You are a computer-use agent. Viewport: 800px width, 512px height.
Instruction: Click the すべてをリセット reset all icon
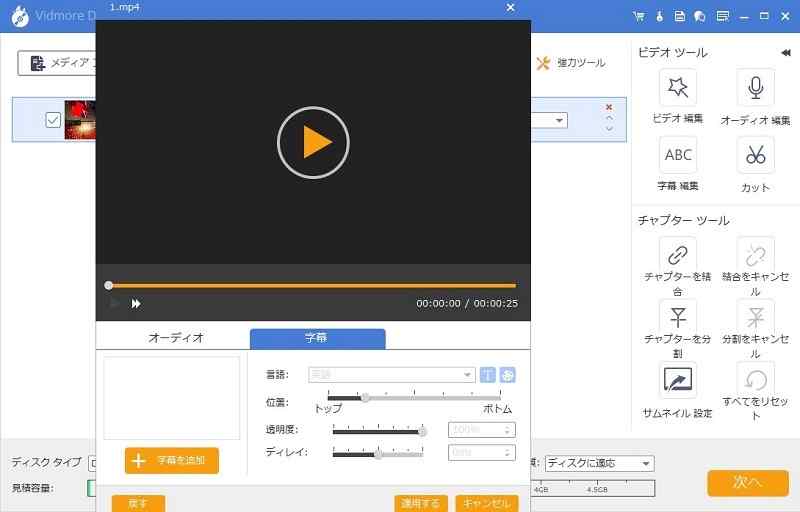pos(756,380)
